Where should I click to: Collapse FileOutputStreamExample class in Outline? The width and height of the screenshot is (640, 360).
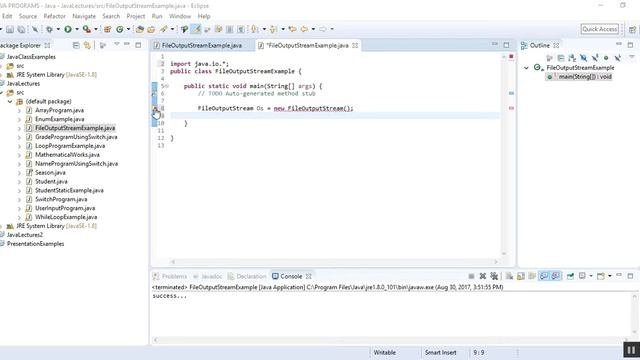pos(526,68)
